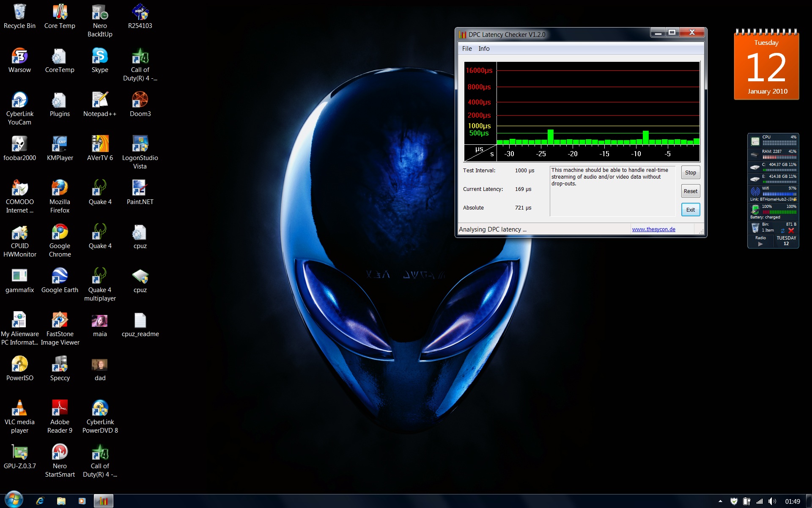Screen dimensions: 812x508
Task: Click the 01:49 taskbar clock
Action: click(x=793, y=501)
